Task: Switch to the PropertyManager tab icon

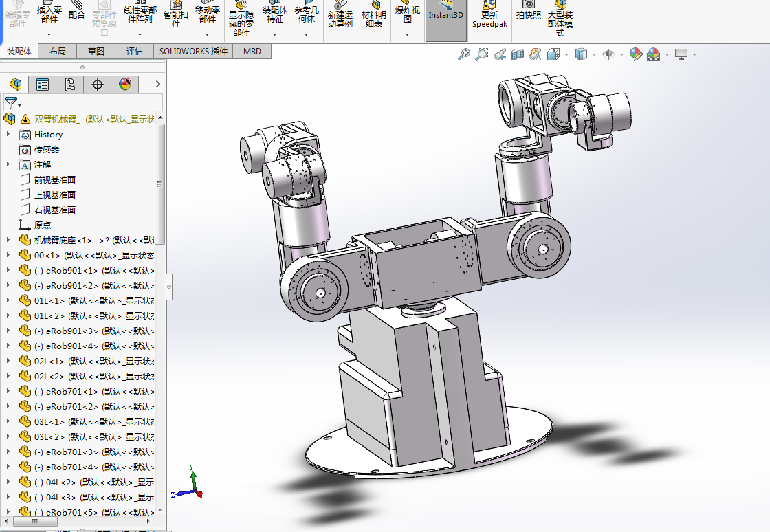Action: point(42,85)
